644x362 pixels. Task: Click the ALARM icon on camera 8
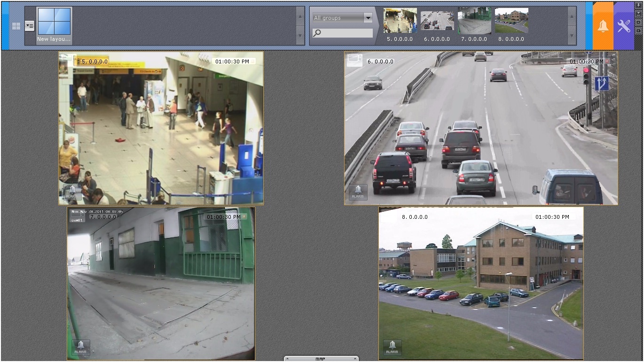click(392, 347)
